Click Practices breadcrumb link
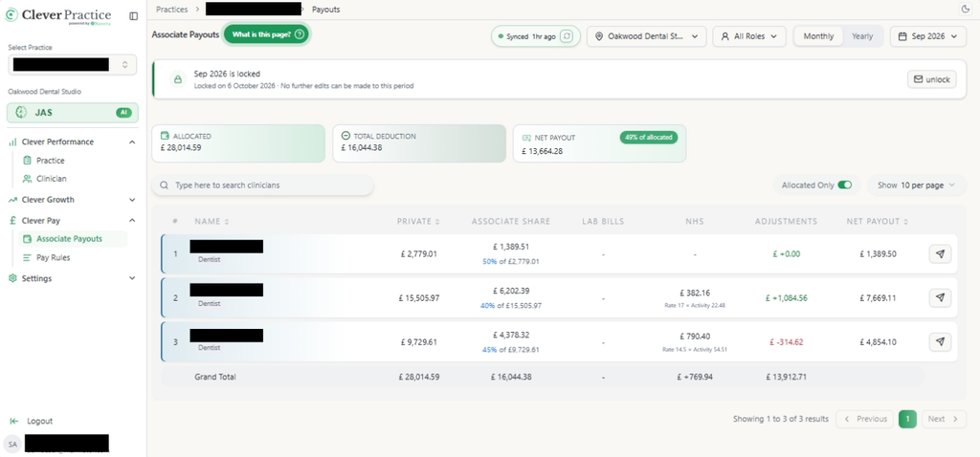Screen dimensions: 980x457 (x=172, y=10)
